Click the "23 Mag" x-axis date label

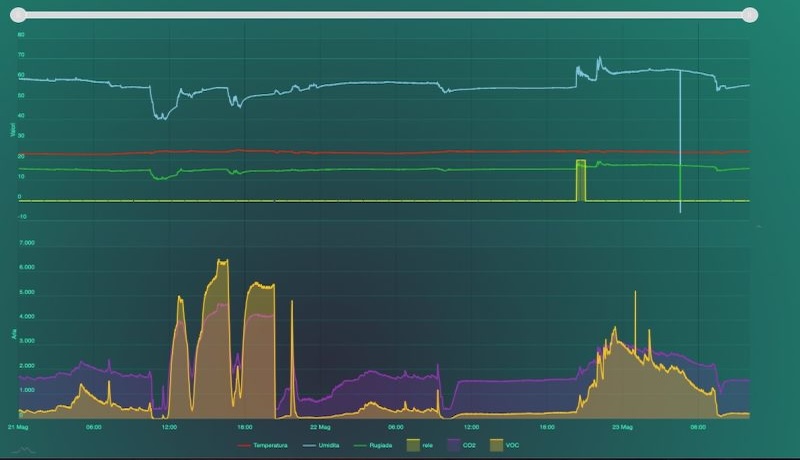coord(622,426)
